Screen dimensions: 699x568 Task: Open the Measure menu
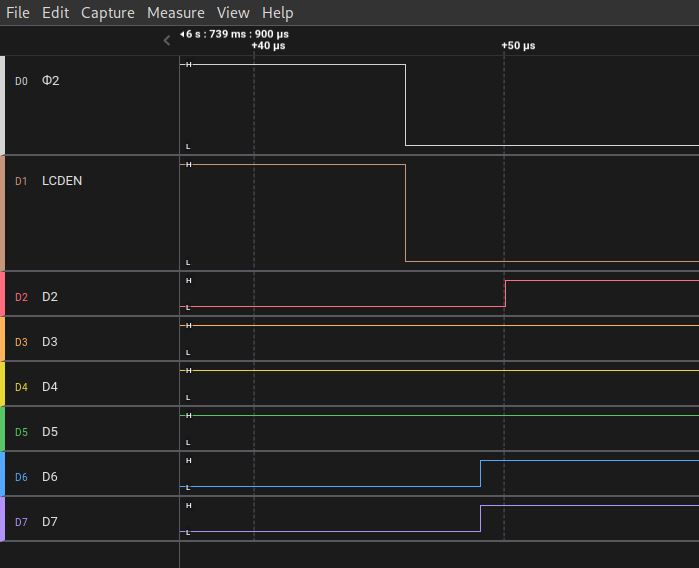pyautogui.click(x=175, y=13)
